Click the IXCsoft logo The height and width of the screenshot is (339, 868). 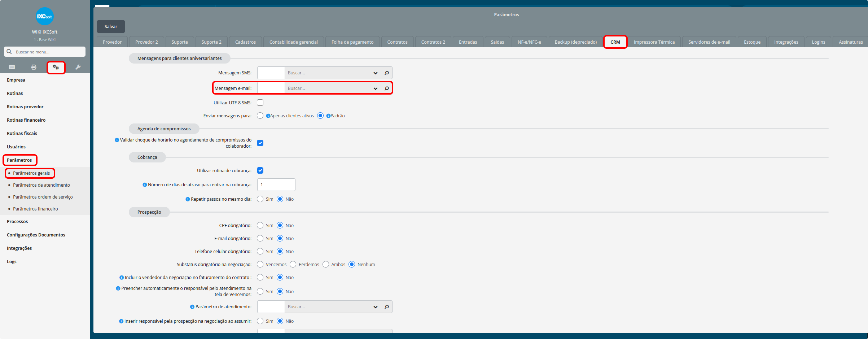(x=45, y=16)
